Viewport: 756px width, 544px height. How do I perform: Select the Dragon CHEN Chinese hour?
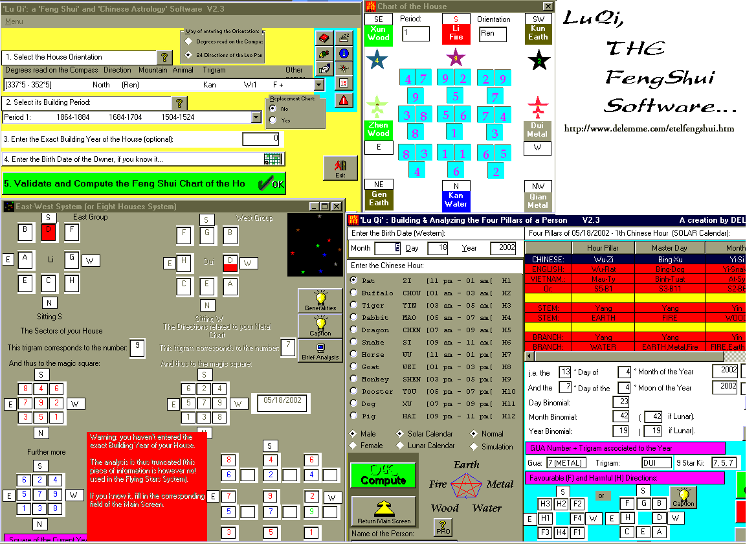coord(354,330)
